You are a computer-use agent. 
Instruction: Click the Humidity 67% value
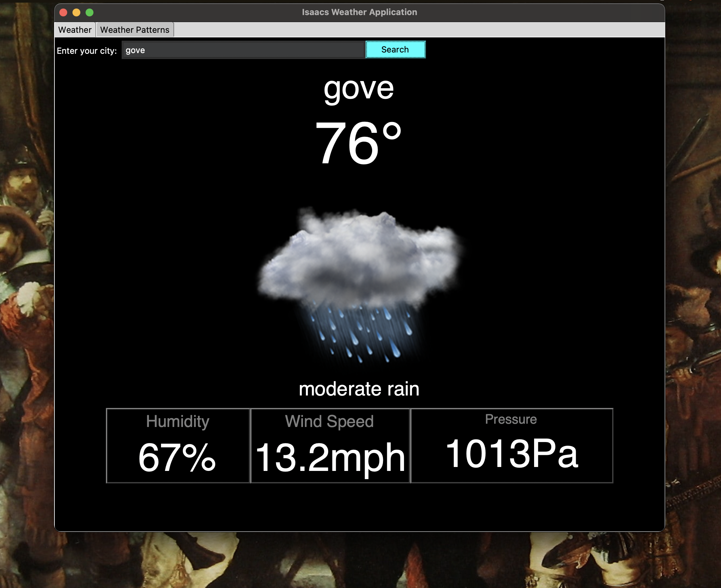click(177, 457)
